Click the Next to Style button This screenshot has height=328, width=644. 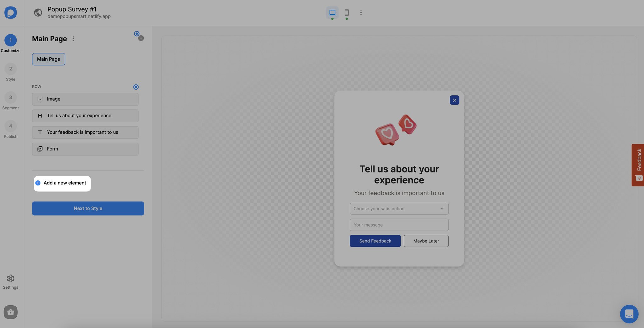(88, 208)
